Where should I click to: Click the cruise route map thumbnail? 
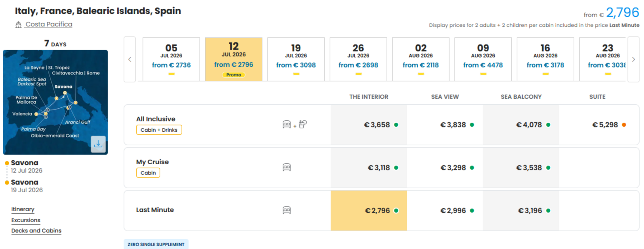[x=55, y=102]
